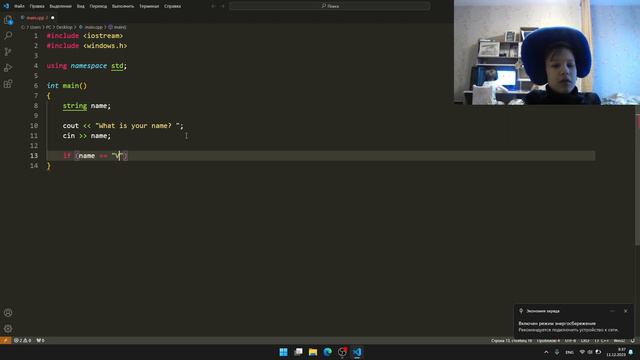Click the main.cpp breadcrumb file entry

pyautogui.click(x=91, y=27)
